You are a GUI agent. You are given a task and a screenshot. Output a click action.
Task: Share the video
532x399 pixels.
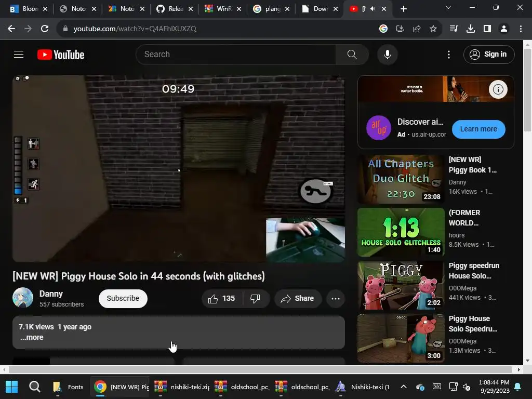point(298,299)
